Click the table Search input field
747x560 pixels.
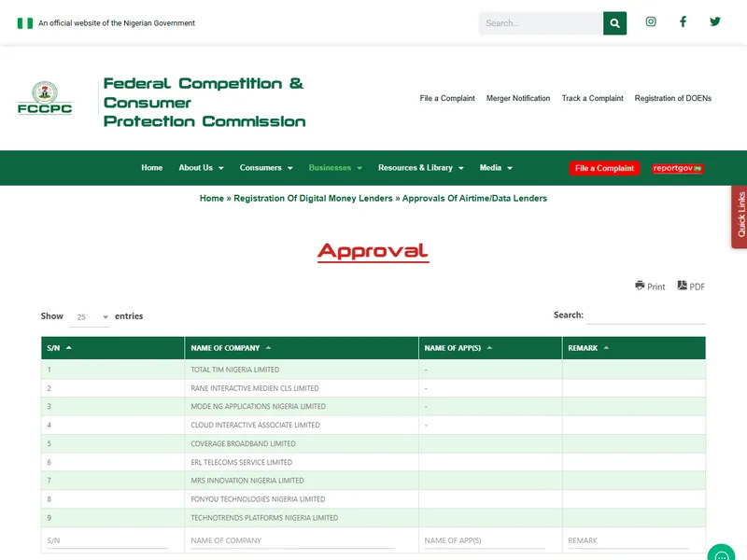(x=646, y=315)
